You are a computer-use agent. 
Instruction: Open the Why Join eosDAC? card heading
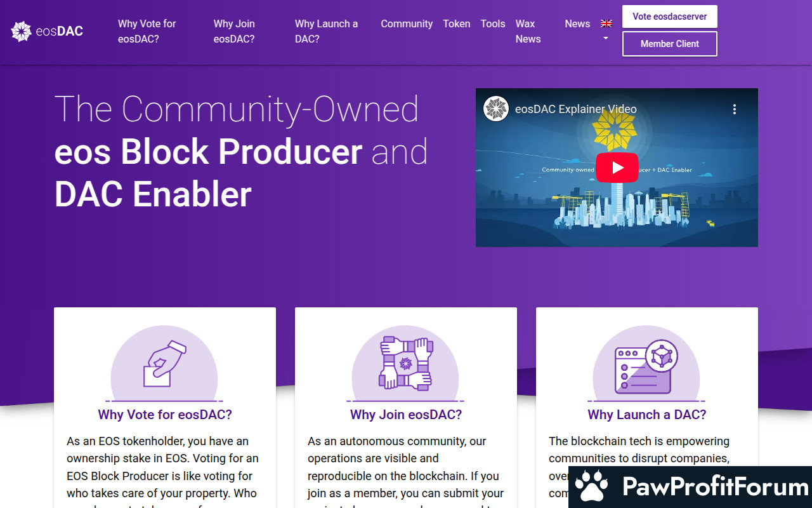406,415
